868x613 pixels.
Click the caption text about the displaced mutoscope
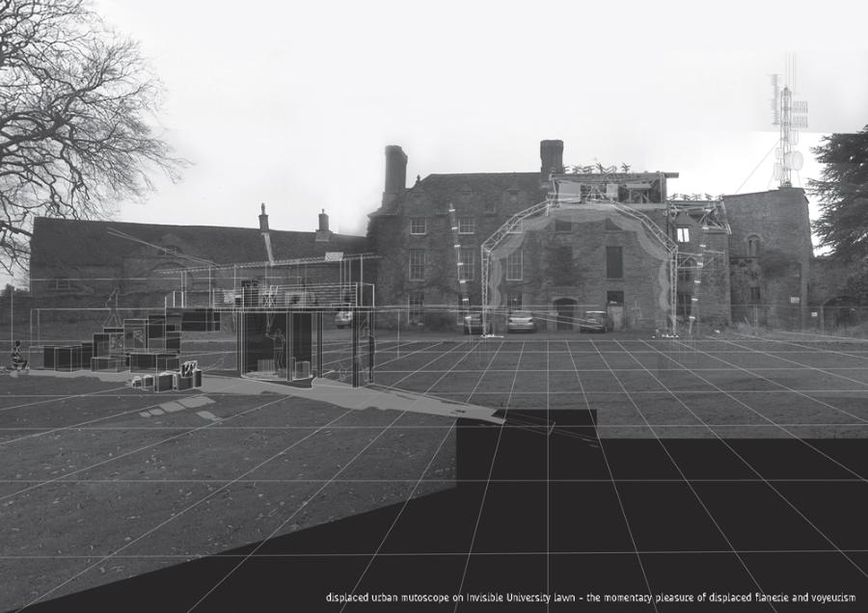[590, 598]
